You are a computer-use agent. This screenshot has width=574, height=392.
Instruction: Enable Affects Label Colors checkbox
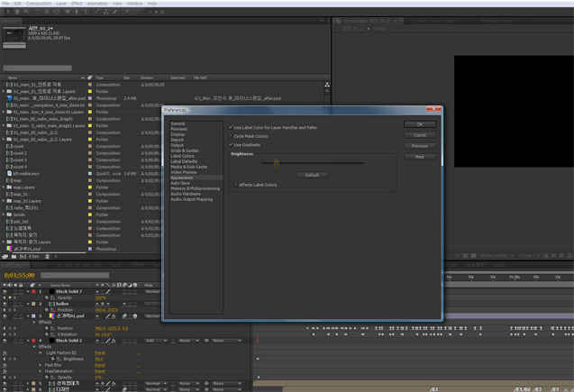click(236, 185)
